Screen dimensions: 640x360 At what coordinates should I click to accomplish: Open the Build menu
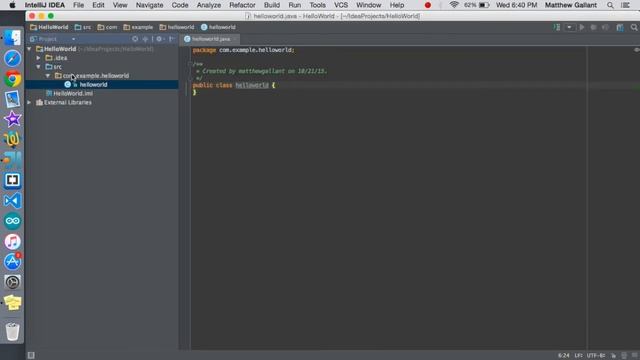[x=272, y=5]
